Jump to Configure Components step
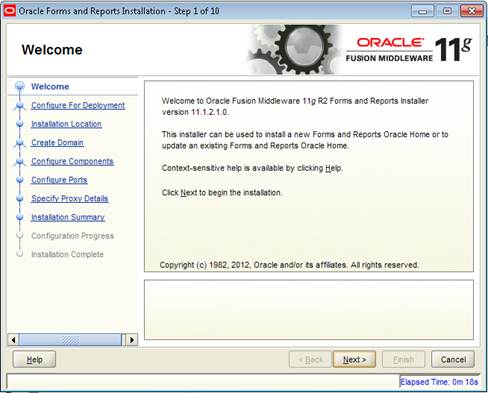This screenshot has width=488, height=393. pyautogui.click(x=72, y=161)
